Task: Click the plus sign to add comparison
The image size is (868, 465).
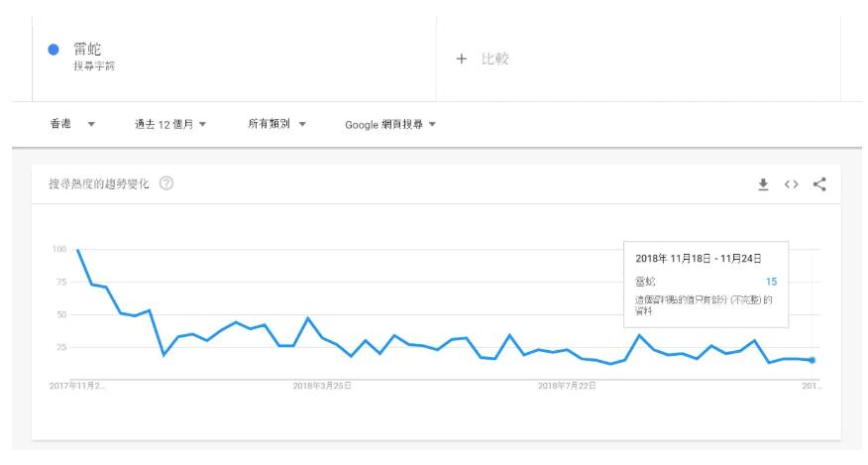Action: click(x=461, y=58)
